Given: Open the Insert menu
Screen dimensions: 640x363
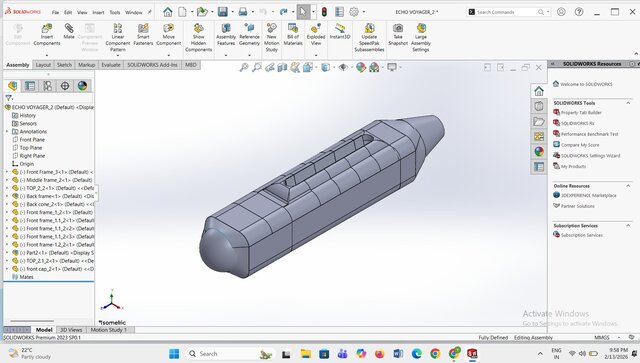Looking at the screenshot, I should pos(98,12).
